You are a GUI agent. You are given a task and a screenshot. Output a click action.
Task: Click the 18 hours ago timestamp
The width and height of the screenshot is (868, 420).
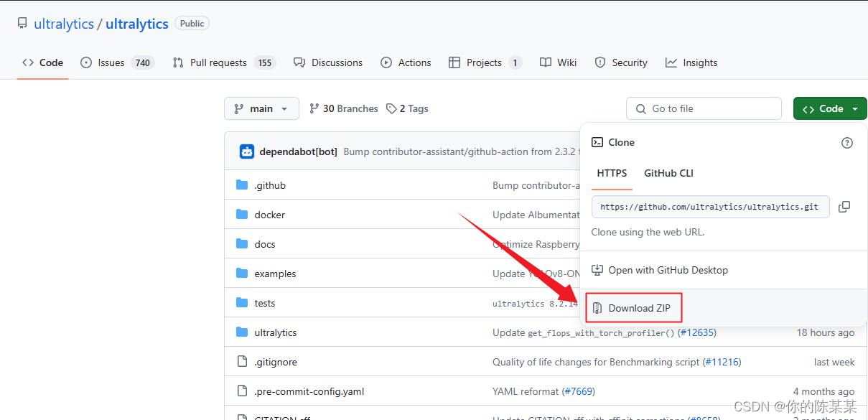[826, 332]
